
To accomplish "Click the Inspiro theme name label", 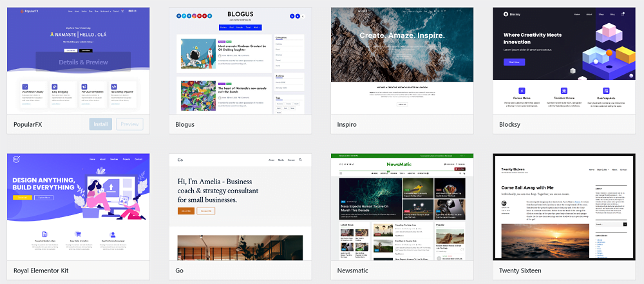I will pos(346,124).
